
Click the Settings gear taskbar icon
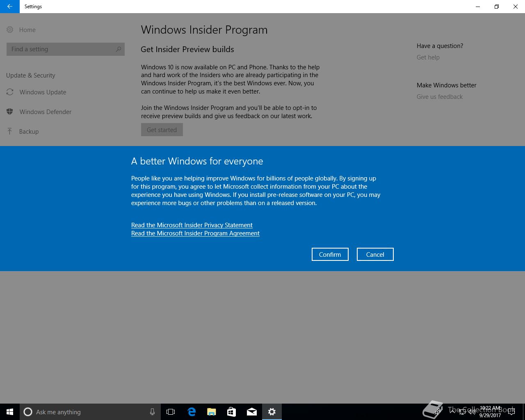click(272, 412)
